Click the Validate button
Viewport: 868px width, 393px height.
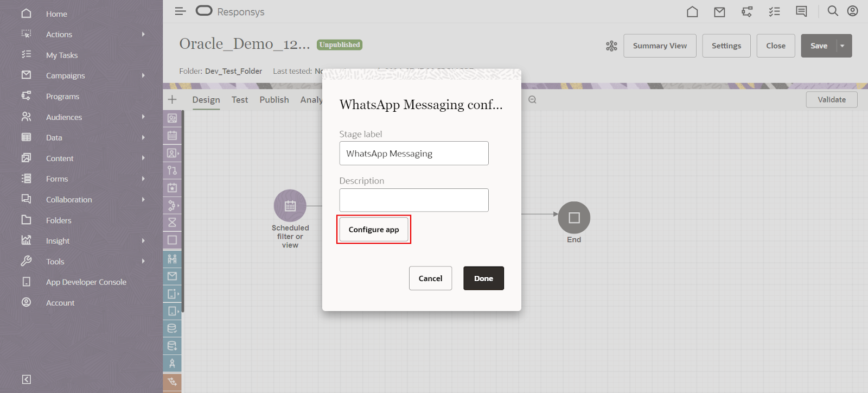click(x=832, y=100)
